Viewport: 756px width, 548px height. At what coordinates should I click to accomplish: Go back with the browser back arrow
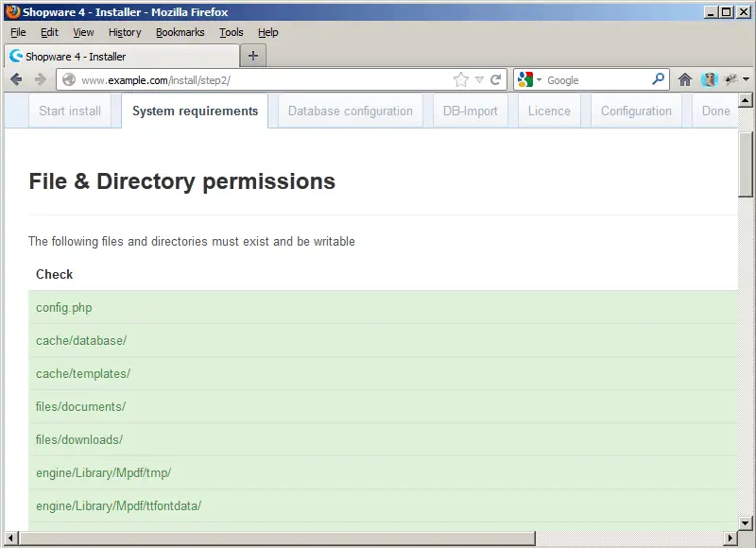pyautogui.click(x=16, y=79)
